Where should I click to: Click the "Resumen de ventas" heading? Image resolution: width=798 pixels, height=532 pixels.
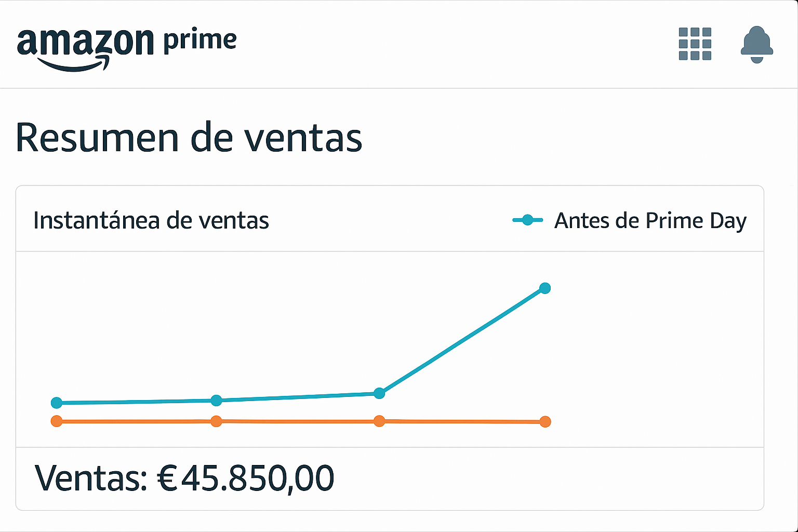189,138
